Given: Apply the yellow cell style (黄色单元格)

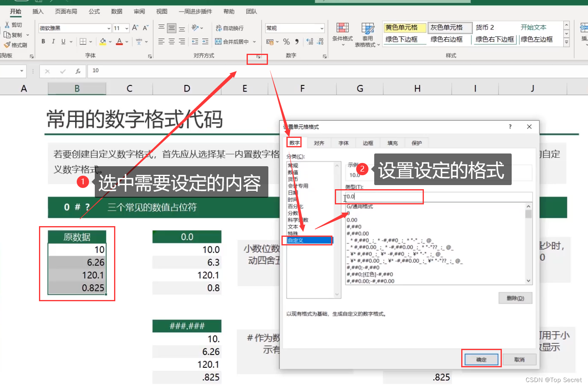Looking at the screenshot, I should [x=404, y=27].
